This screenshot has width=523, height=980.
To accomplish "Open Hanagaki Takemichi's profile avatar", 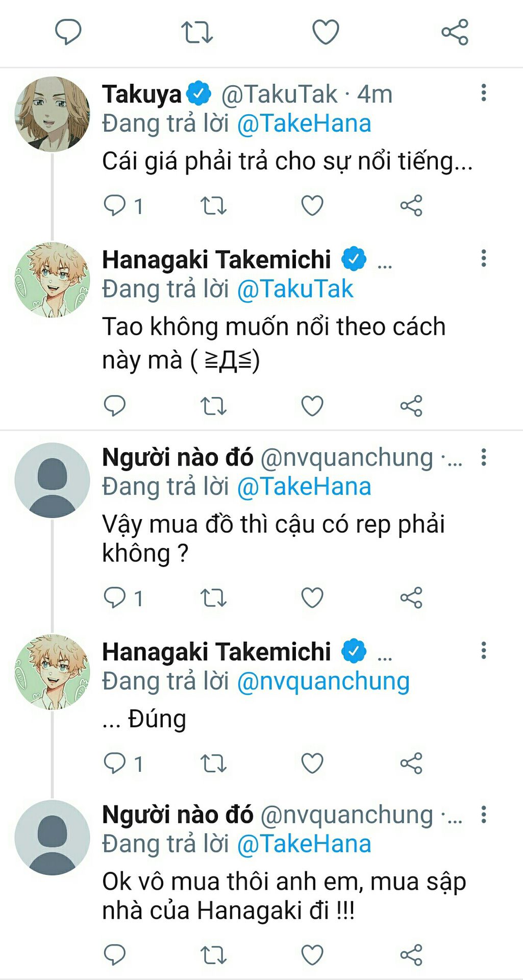I will point(53,280).
